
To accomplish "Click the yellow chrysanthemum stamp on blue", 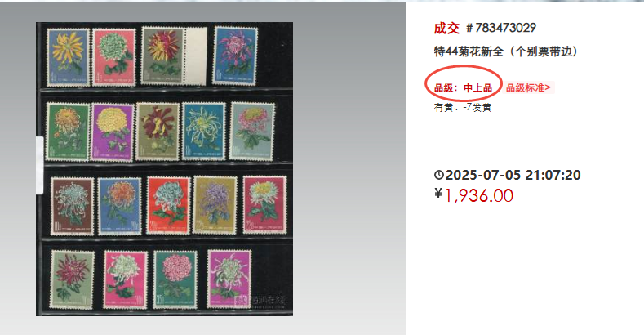I will click(69, 57).
